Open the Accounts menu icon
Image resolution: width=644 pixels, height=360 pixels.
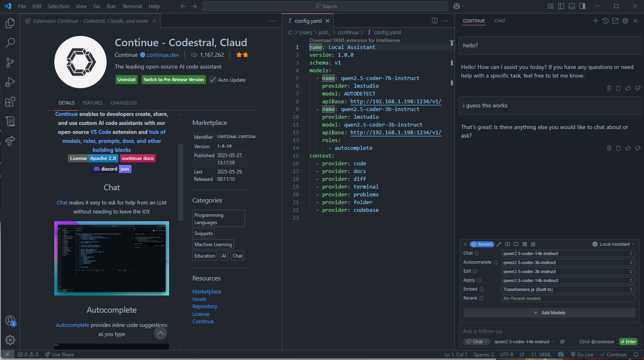(x=10, y=321)
